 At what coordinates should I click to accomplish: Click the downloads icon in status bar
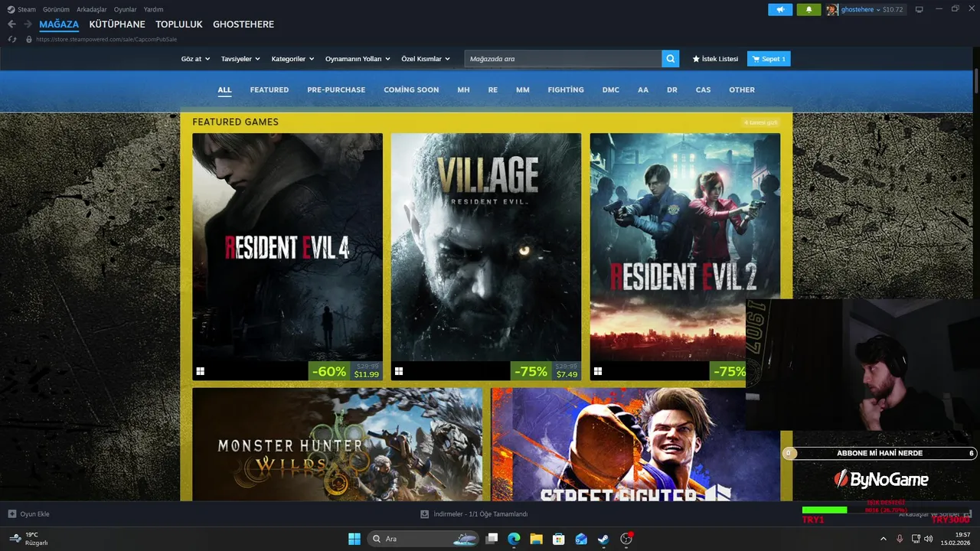pyautogui.click(x=425, y=514)
